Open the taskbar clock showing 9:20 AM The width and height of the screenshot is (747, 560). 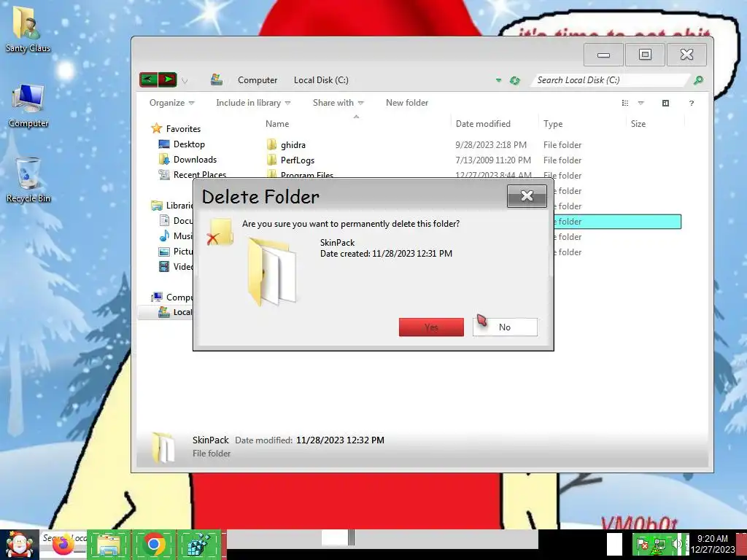pos(713,544)
